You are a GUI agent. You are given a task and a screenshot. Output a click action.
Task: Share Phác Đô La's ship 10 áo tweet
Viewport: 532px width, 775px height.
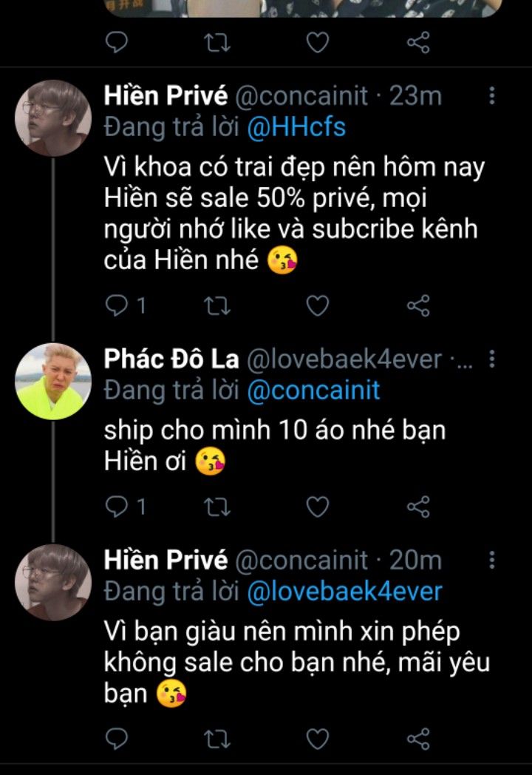[419, 507]
